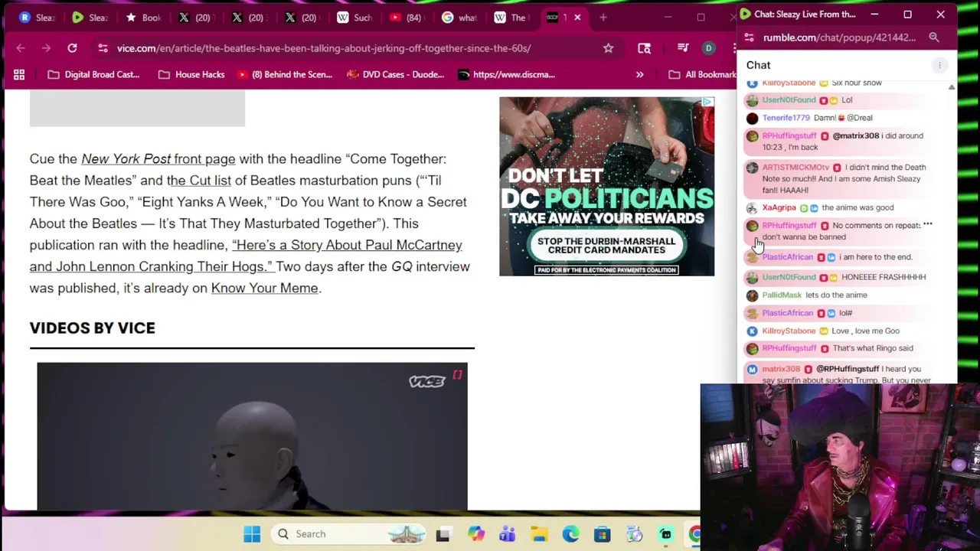Expand the hidden bookmarks chevron

point(639,74)
